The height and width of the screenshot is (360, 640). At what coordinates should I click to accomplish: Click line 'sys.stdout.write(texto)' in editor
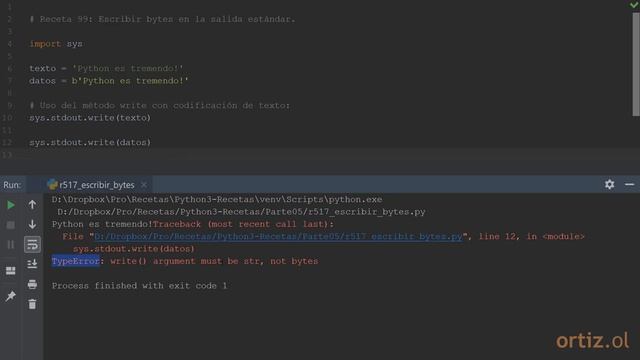pyautogui.click(x=90, y=118)
